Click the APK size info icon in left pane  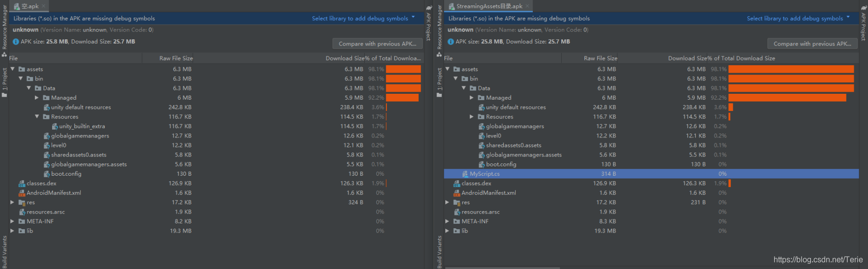coord(16,42)
